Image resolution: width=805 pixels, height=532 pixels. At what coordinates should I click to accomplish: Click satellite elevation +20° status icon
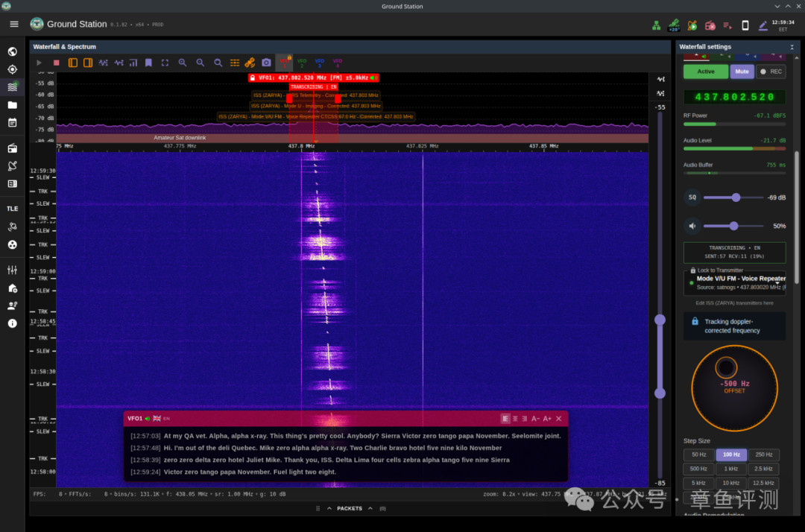point(674,25)
